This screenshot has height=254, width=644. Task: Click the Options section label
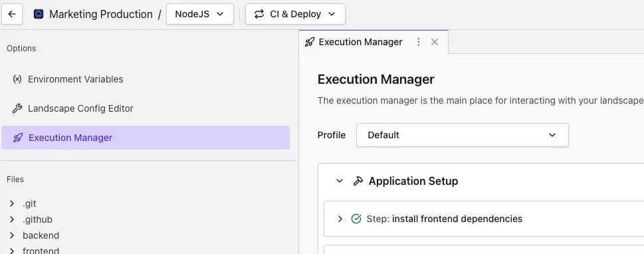pyautogui.click(x=21, y=48)
